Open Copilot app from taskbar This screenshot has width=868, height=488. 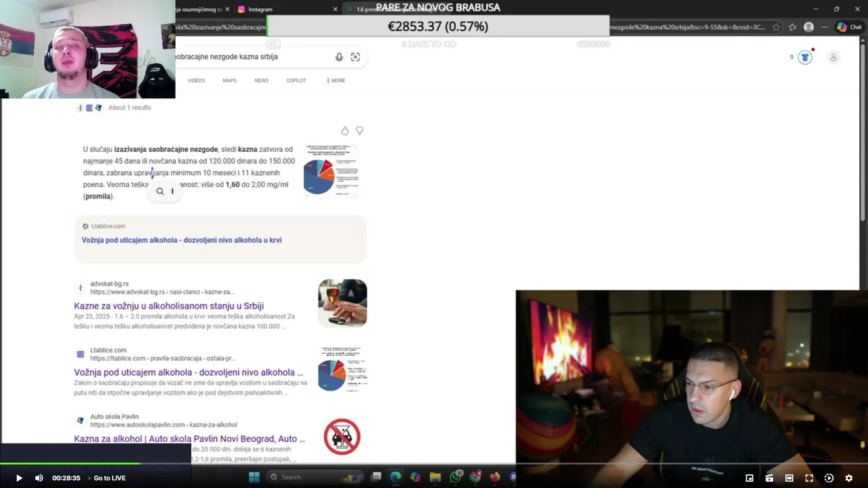point(415,477)
